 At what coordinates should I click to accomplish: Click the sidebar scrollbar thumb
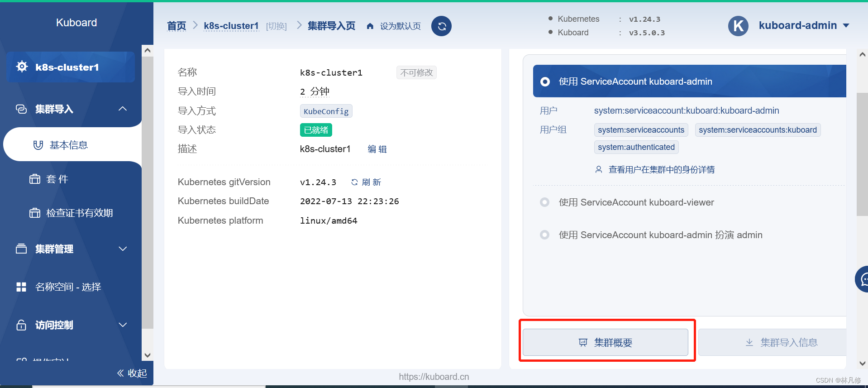click(148, 192)
